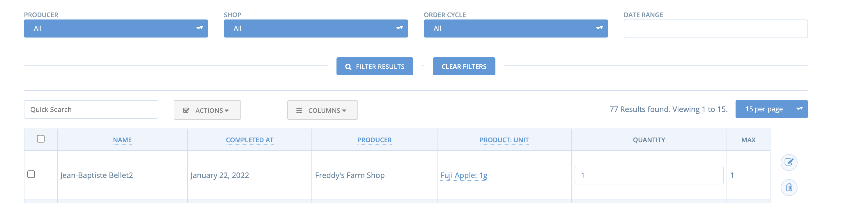Click the trash icon to delete the order row
The height and width of the screenshot is (203, 868).
[789, 187]
